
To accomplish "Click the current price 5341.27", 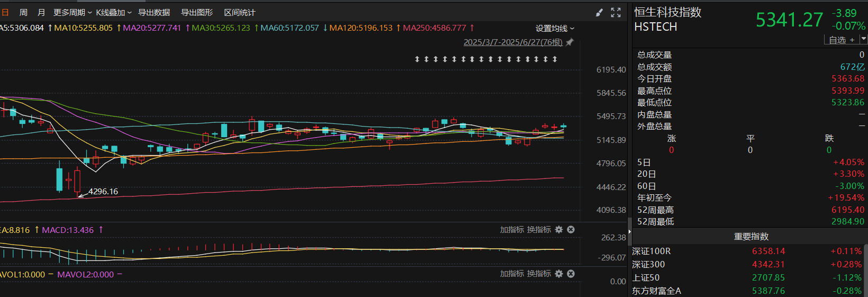I will click(789, 20).
